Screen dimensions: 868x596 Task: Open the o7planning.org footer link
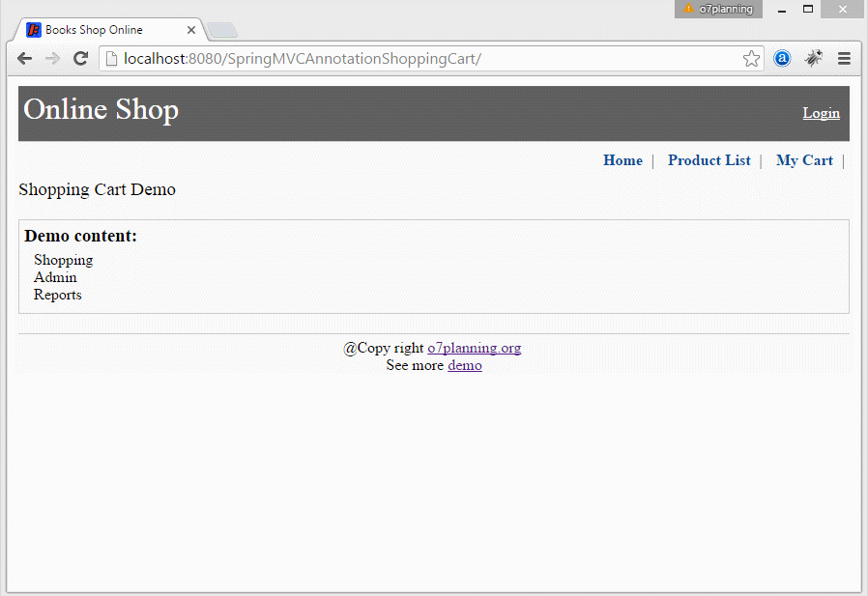pyautogui.click(x=474, y=348)
